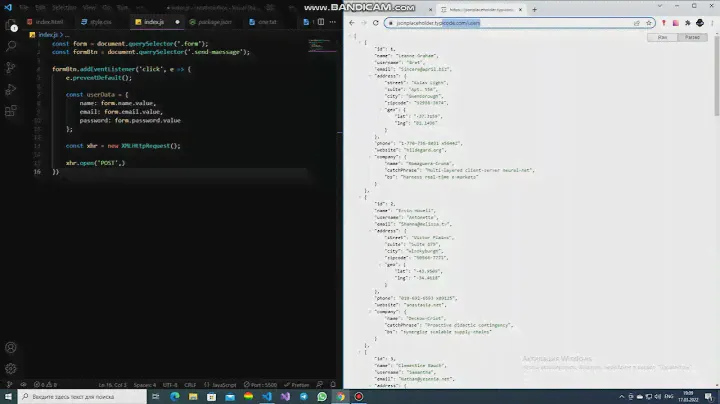This screenshot has height=404, width=720.
Task: Click the split editor icon
Action: pyautogui.click(x=320, y=21)
